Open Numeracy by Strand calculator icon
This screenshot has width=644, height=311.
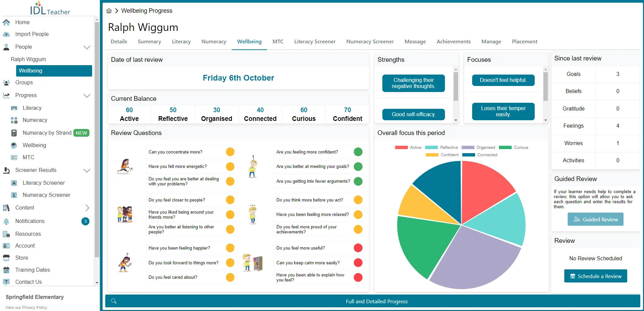point(14,133)
